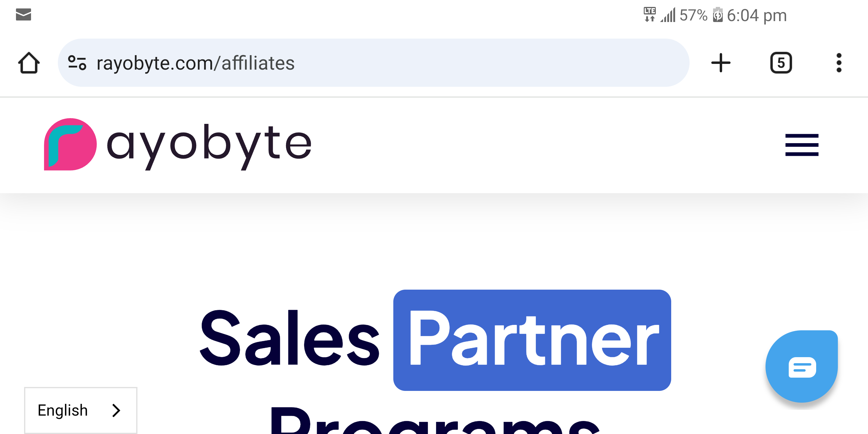
Task: Open site settings icon in address bar
Action: pos(77,63)
